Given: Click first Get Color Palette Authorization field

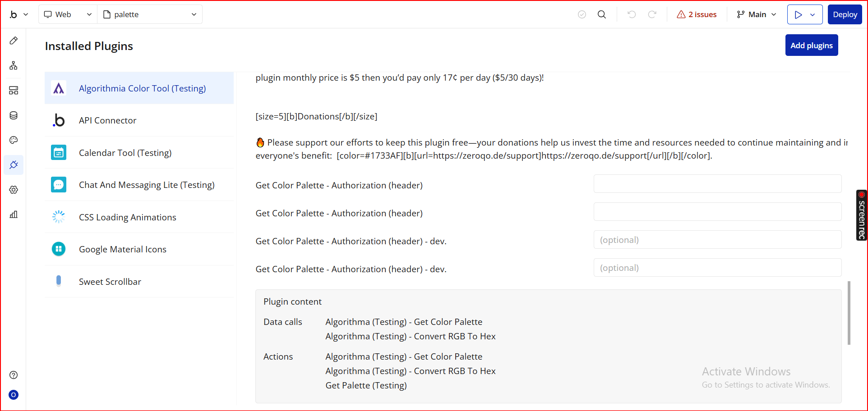Looking at the screenshot, I should [x=717, y=184].
